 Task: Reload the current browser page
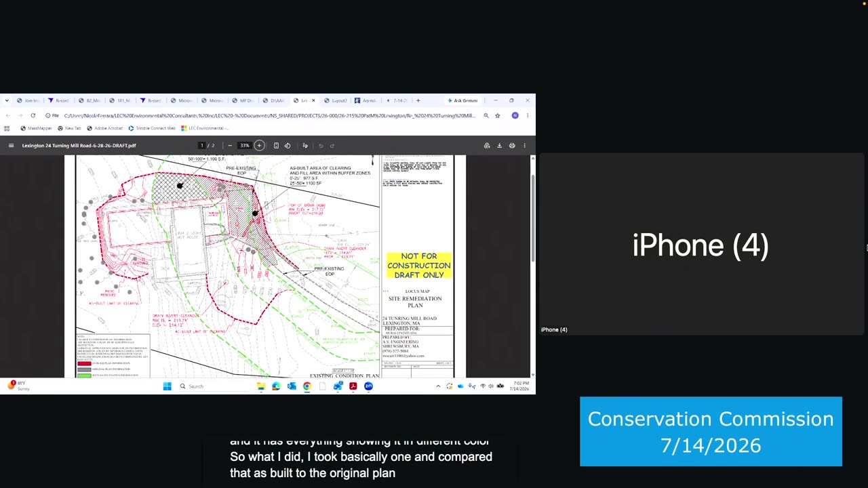(33, 115)
